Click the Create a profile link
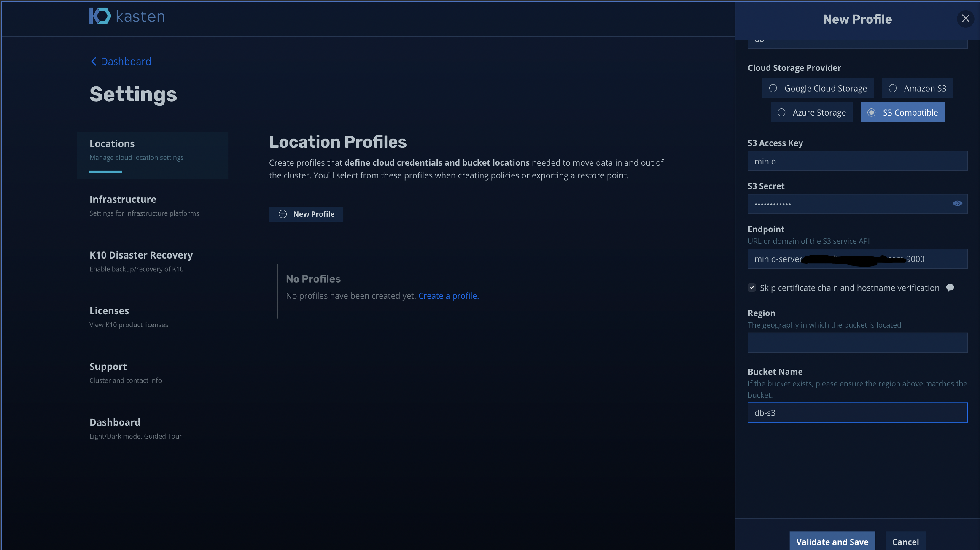 (x=448, y=296)
